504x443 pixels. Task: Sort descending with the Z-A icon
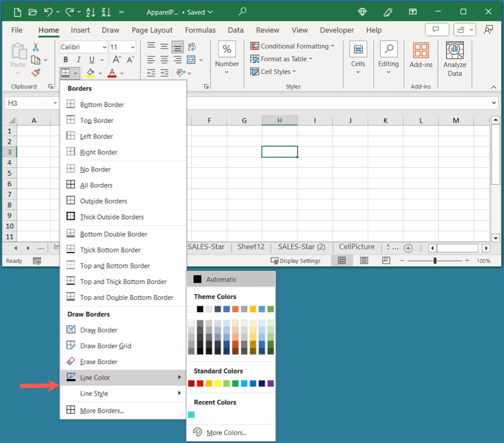click(x=106, y=12)
